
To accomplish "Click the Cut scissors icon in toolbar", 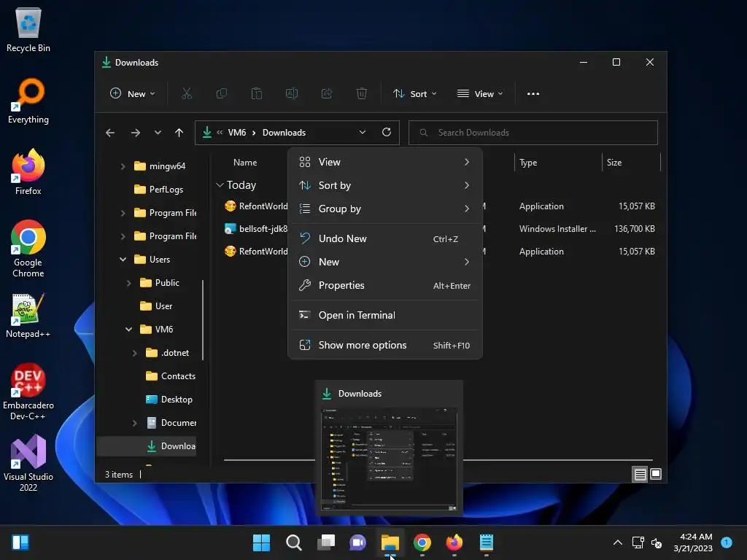I will pyautogui.click(x=186, y=94).
